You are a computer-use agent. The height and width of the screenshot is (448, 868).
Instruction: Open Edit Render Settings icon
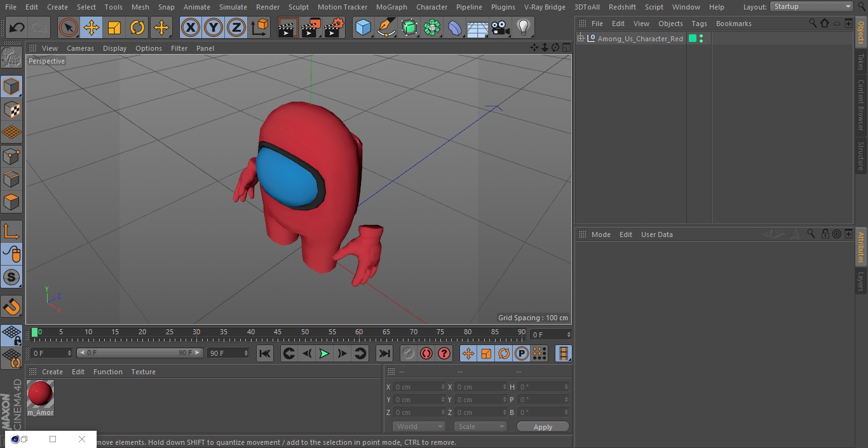(334, 27)
